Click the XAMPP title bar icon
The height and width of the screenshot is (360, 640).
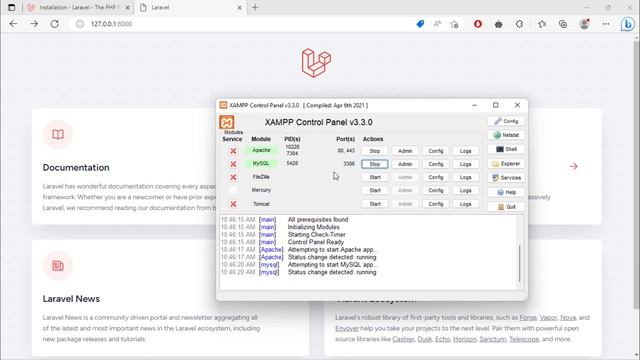223,105
